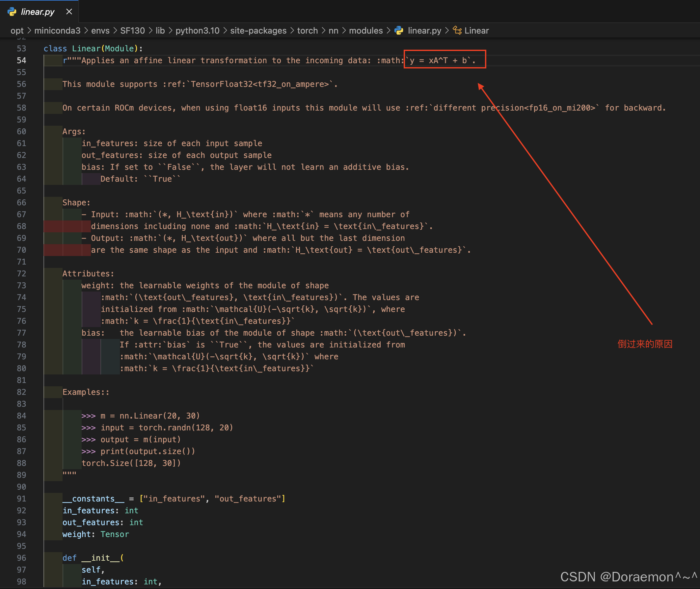Image resolution: width=700 pixels, height=589 pixels.
Task: Click the '__constants__' variable name
Action: pos(93,499)
